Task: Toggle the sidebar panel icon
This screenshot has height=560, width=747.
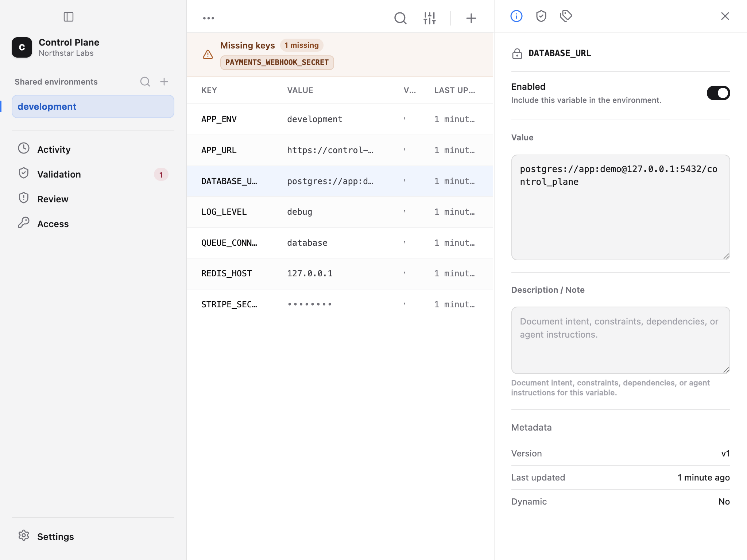Action: point(69,17)
